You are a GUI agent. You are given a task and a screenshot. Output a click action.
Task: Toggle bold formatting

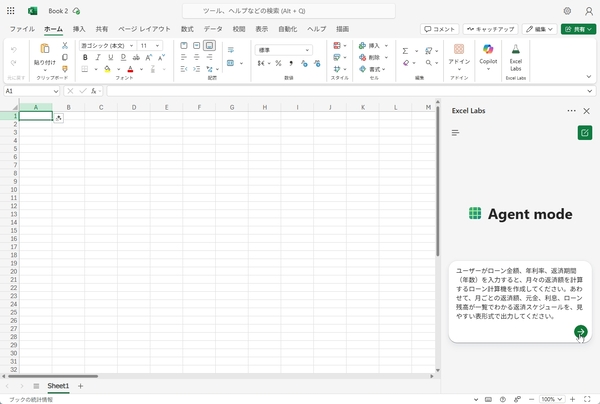pyautogui.click(x=85, y=58)
